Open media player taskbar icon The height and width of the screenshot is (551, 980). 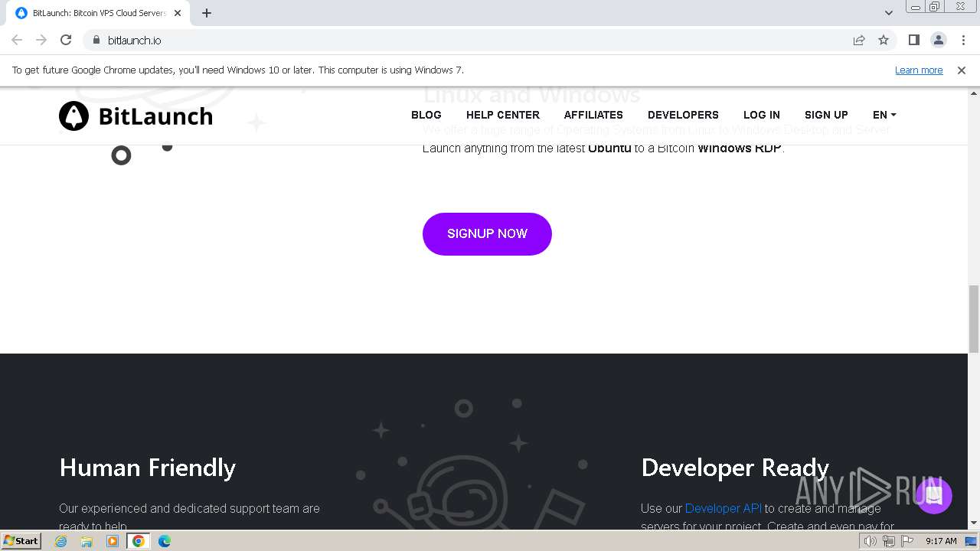pyautogui.click(x=113, y=541)
